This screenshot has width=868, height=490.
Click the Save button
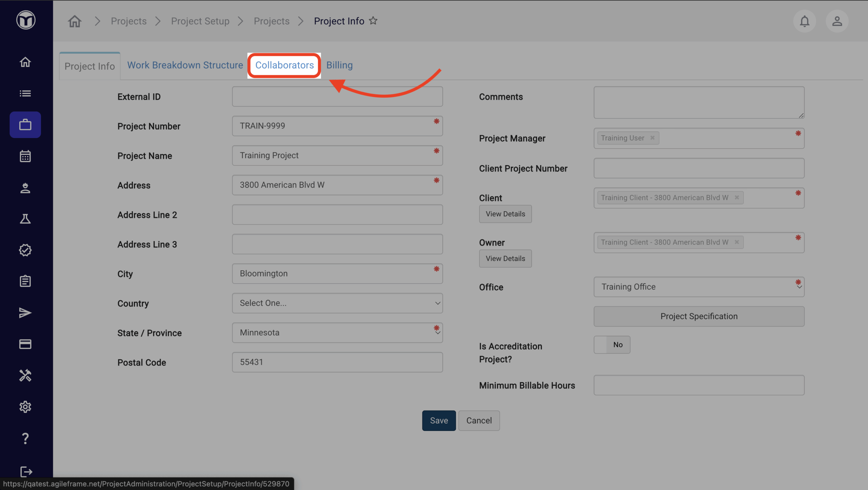(438, 420)
